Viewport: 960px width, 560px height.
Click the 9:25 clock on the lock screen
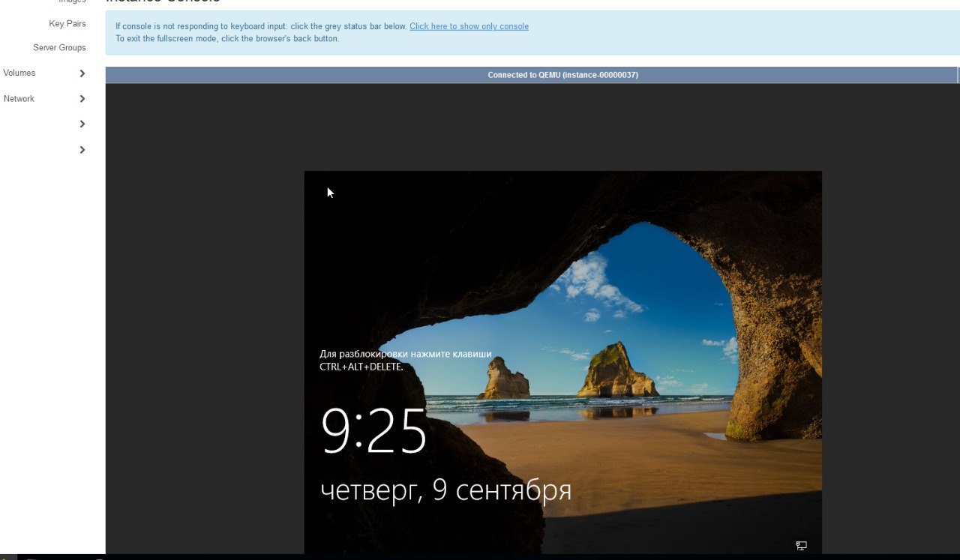tap(373, 431)
